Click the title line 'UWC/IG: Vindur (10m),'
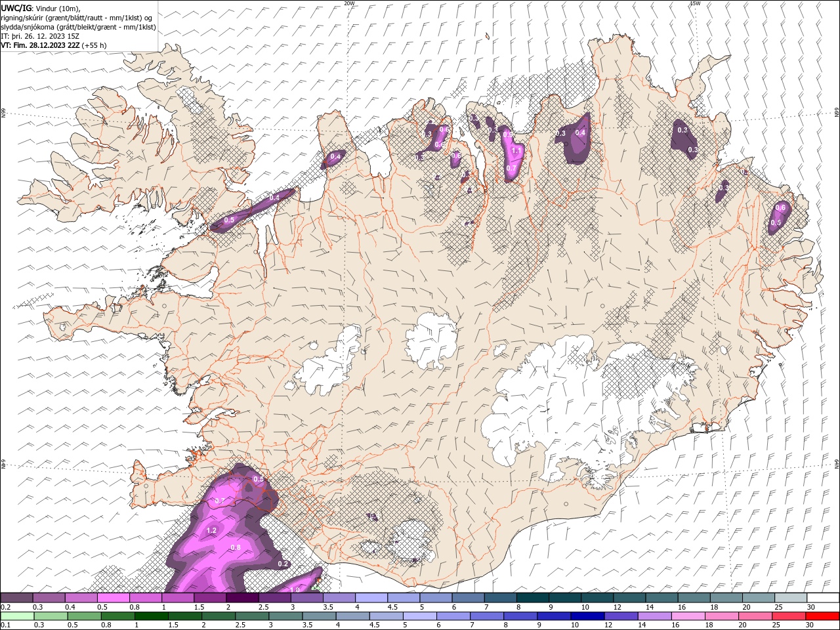 point(40,7)
